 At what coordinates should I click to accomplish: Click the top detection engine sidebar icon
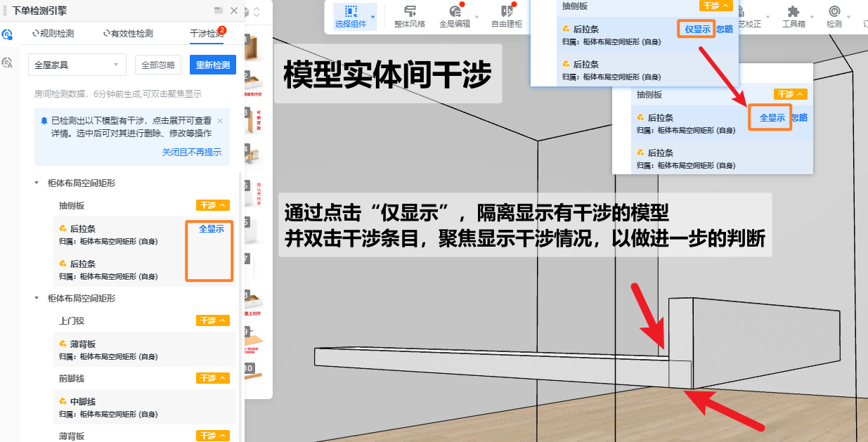[x=8, y=34]
